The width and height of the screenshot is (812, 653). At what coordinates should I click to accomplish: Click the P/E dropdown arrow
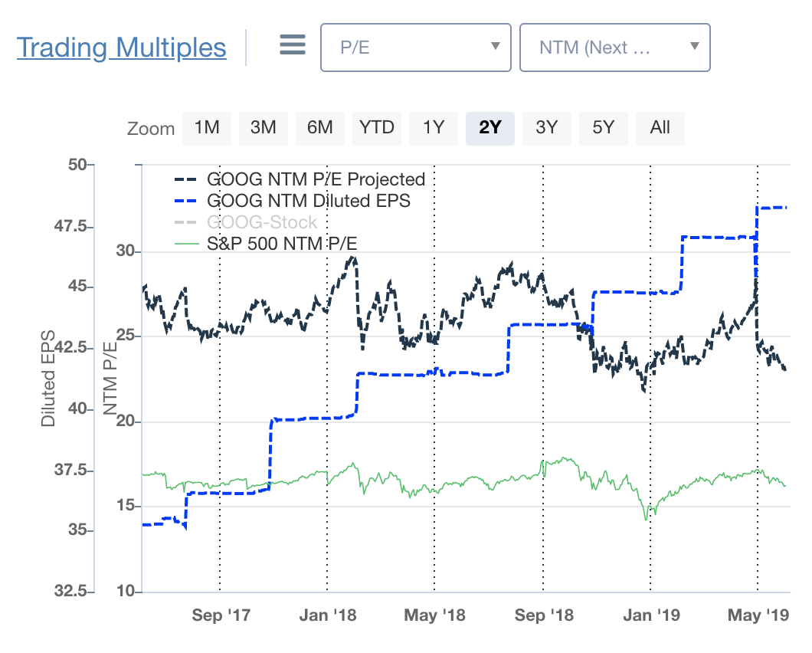(496, 46)
